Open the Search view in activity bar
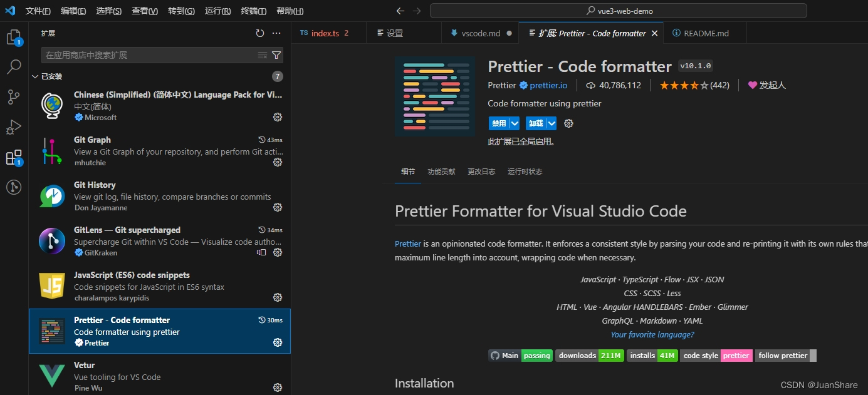868x395 pixels. tap(14, 67)
